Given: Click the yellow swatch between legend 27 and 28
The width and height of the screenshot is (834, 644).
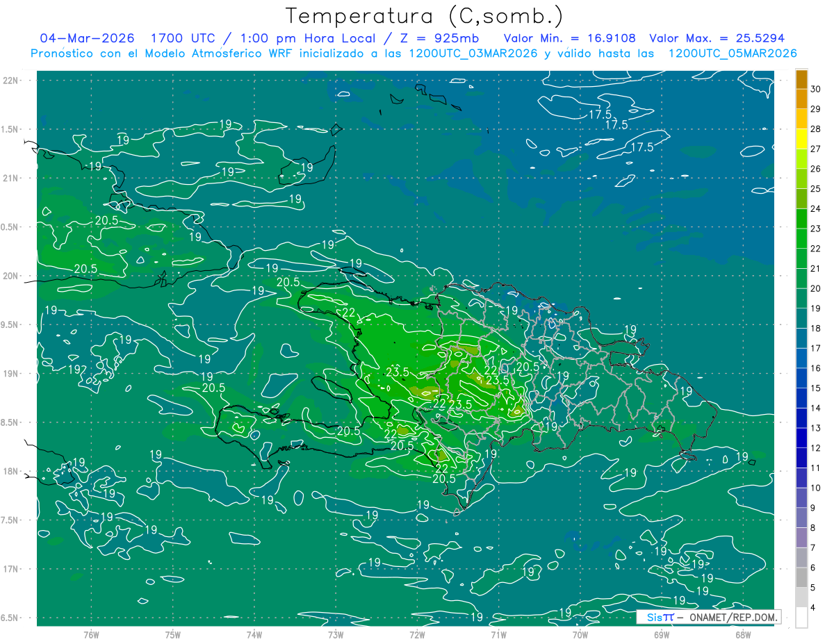Looking at the screenshot, I should (802, 139).
